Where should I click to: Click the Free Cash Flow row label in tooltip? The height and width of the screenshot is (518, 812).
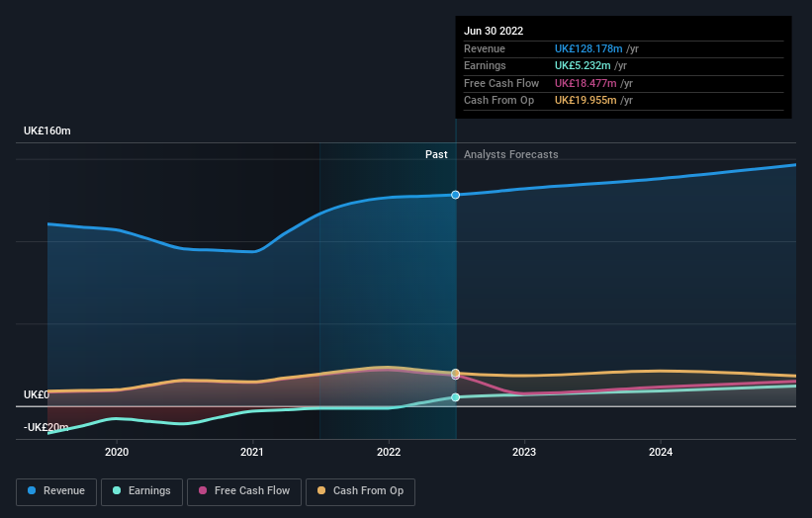501,83
